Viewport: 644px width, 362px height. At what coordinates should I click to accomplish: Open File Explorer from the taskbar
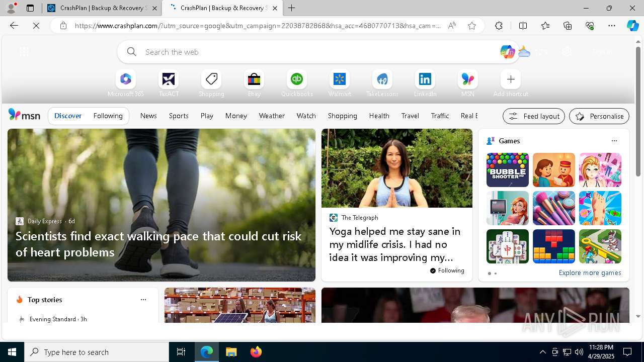pos(231,352)
